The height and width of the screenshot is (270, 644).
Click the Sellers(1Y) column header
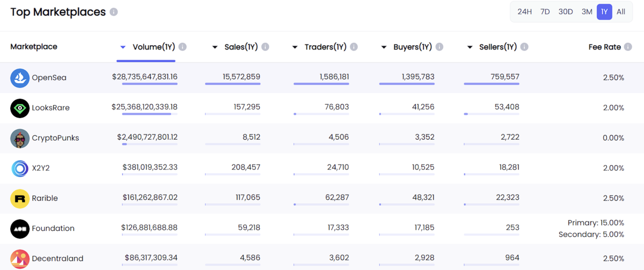(x=498, y=47)
